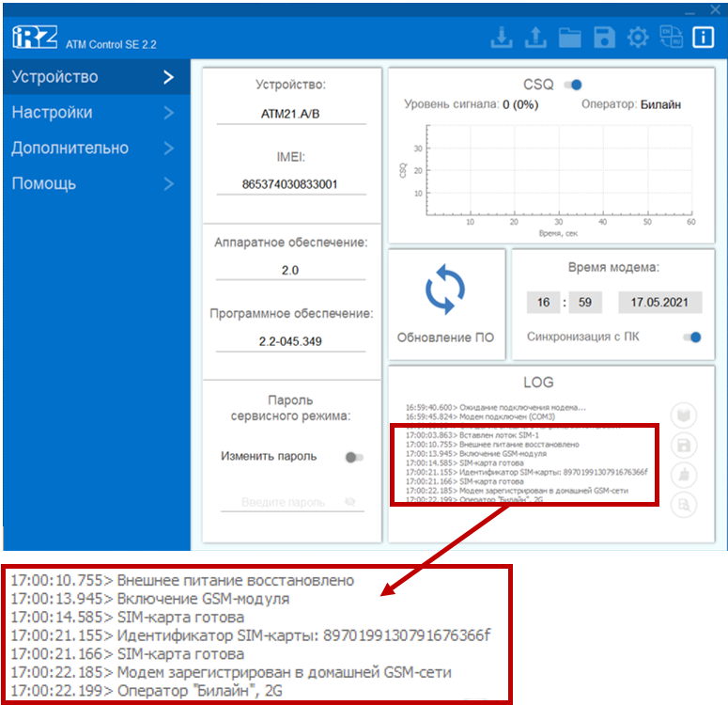This screenshot has width=728, height=705.
Task: Click the upload settings icon in the toolbar
Action: point(534,38)
